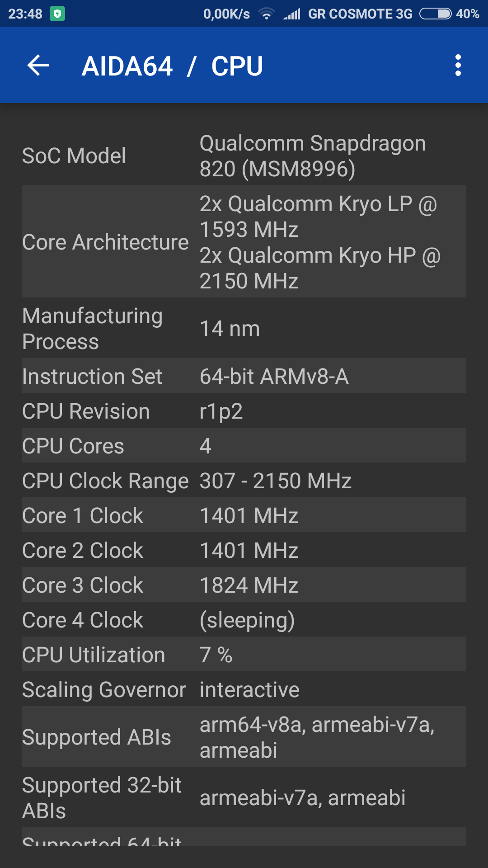The height and width of the screenshot is (868, 488).
Task: Select the Scaling Governor interactive row
Action: pyautogui.click(x=244, y=689)
